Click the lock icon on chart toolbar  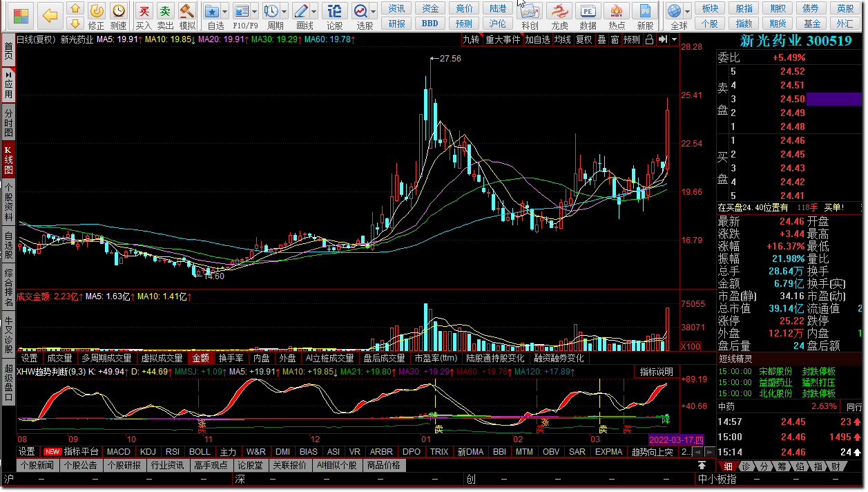649,39
